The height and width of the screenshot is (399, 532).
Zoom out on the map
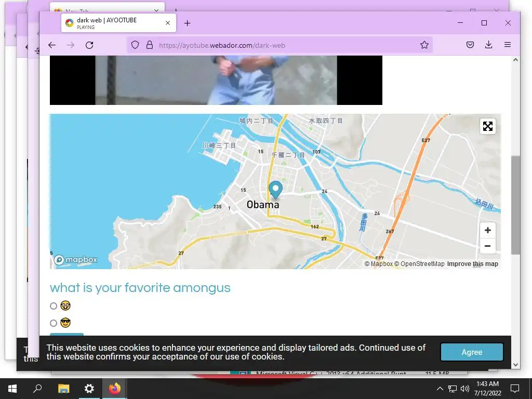point(487,246)
